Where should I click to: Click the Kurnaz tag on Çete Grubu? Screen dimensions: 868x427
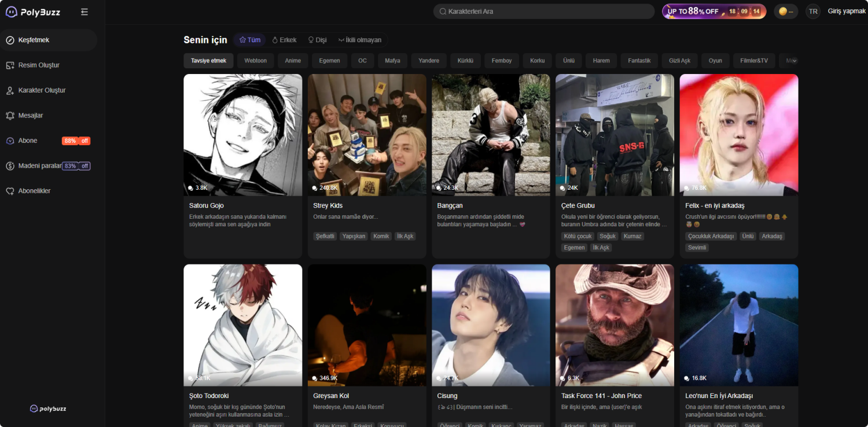[632, 236]
